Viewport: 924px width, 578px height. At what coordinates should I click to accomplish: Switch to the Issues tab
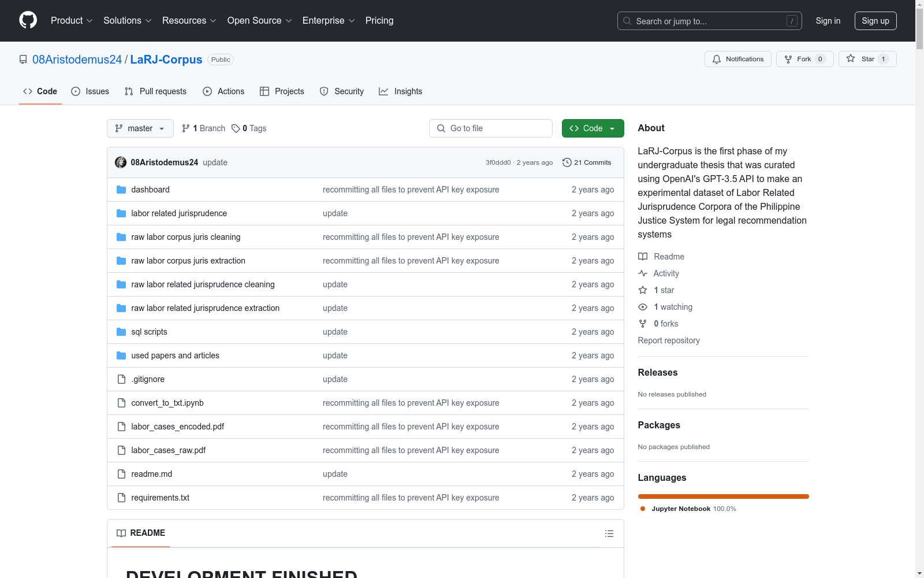coord(90,91)
